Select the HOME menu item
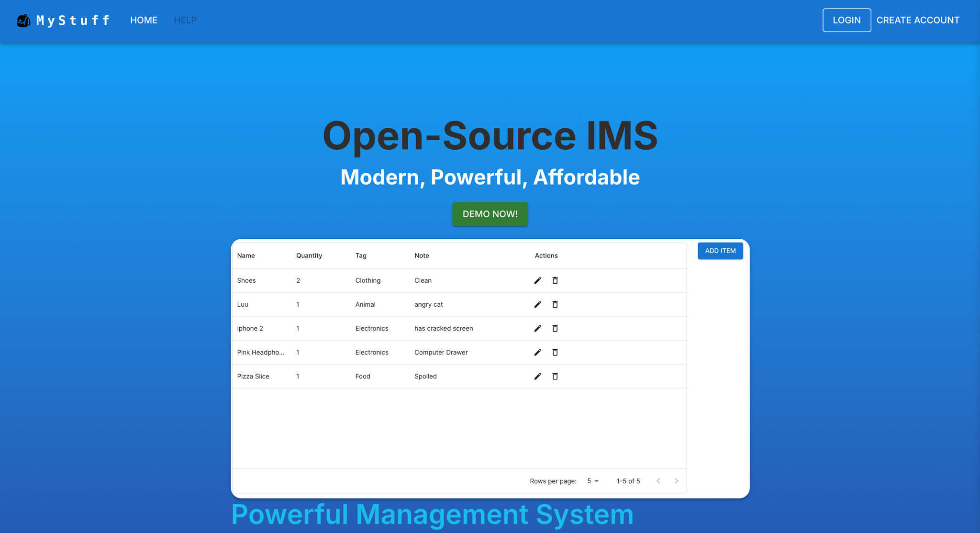980x533 pixels. [144, 20]
